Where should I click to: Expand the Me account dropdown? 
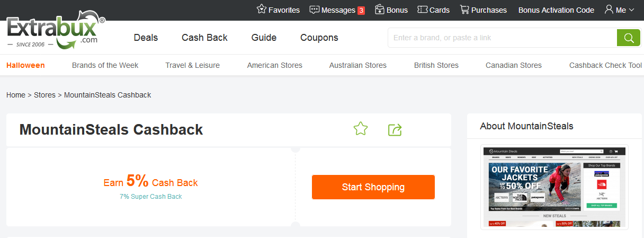[620, 10]
